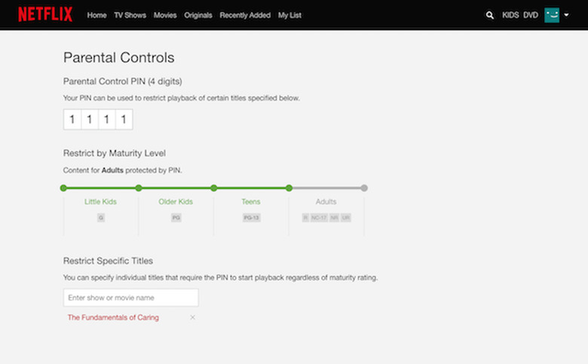Click the Netflix logo
The image size is (588, 364).
click(47, 14)
